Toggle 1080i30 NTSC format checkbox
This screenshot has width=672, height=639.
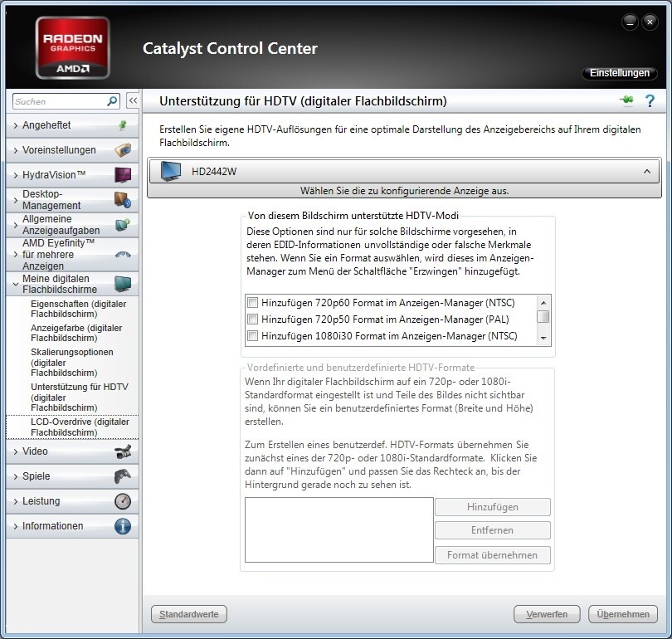253,336
